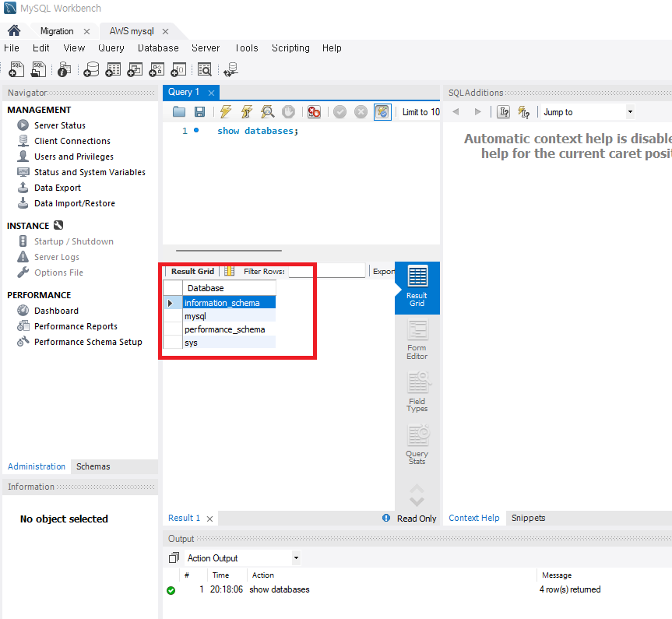Toggle autocommit mode button

pos(382,112)
